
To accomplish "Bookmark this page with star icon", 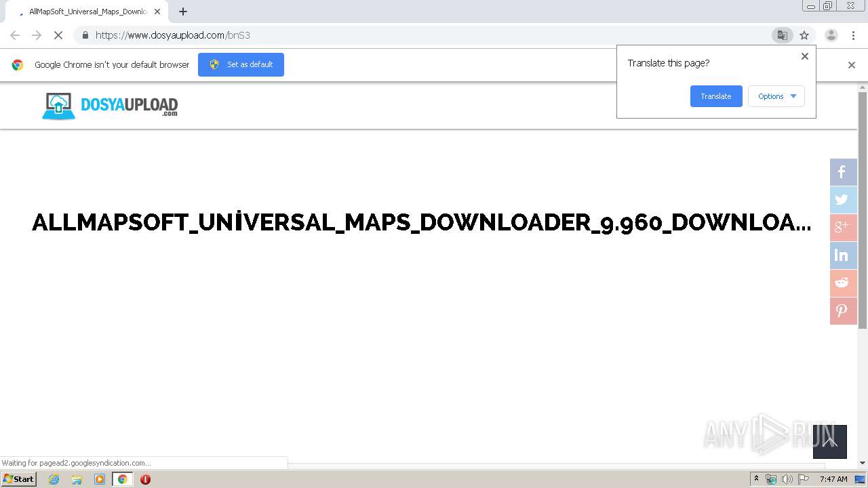I will 804,35.
